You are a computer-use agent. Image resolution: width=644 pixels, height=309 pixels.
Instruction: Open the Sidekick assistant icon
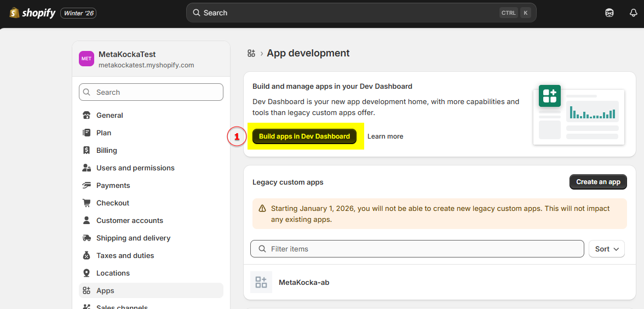pos(610,13)
